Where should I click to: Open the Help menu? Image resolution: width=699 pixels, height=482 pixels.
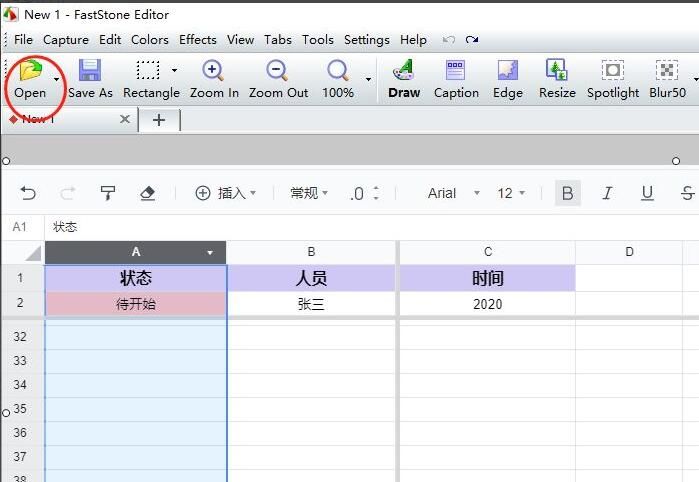point(413,40)
